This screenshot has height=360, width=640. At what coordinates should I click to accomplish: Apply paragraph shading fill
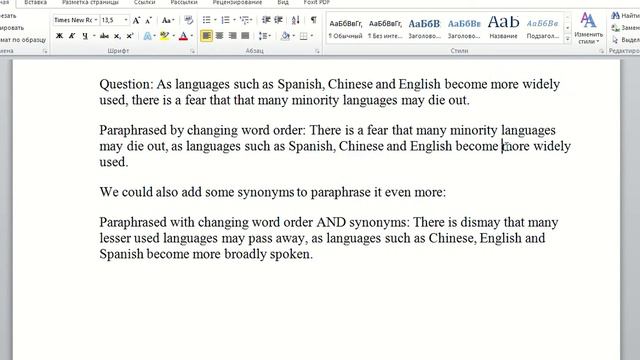285,36
